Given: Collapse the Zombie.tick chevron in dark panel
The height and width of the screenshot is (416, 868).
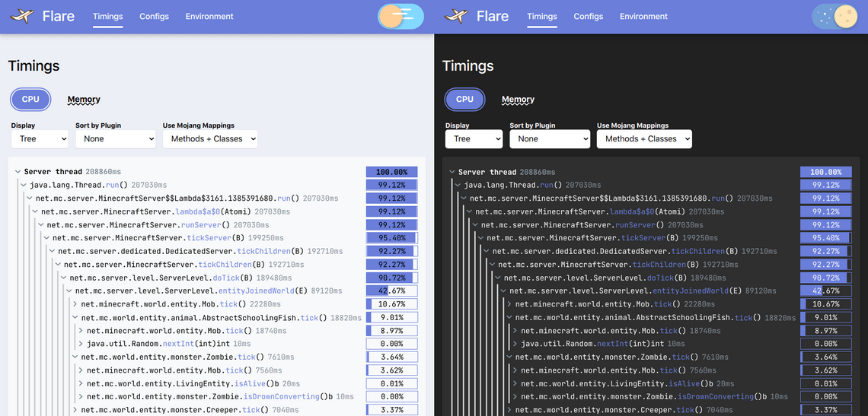Looking at the screenshot, I should click(509, 357).
